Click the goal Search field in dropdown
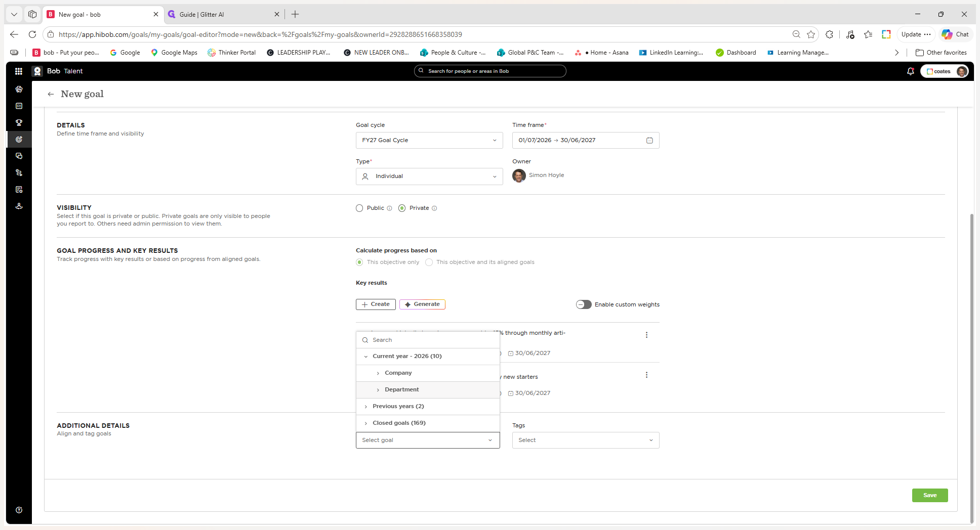Screen dimensions: 980x530 (428, 340)
